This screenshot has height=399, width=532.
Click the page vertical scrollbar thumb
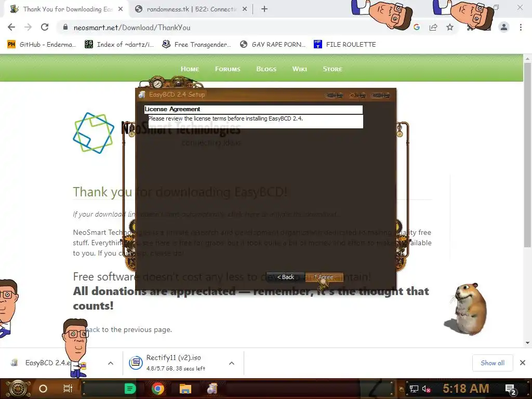527,155
